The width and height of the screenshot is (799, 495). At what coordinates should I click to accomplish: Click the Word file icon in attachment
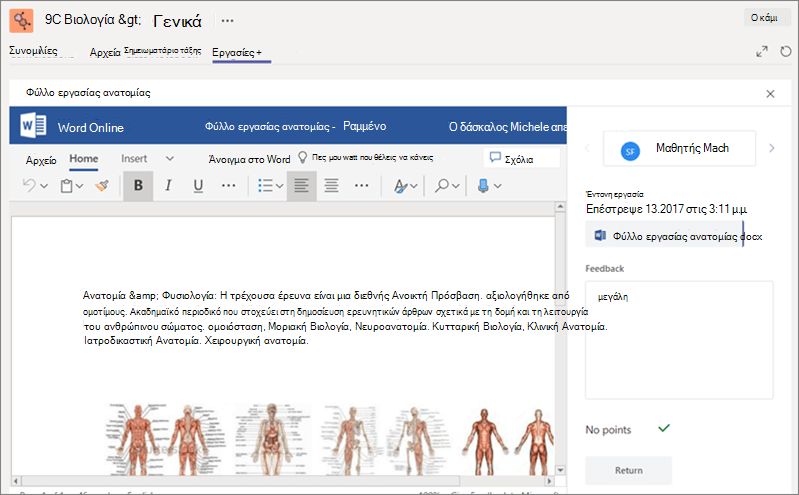(600, 236)
